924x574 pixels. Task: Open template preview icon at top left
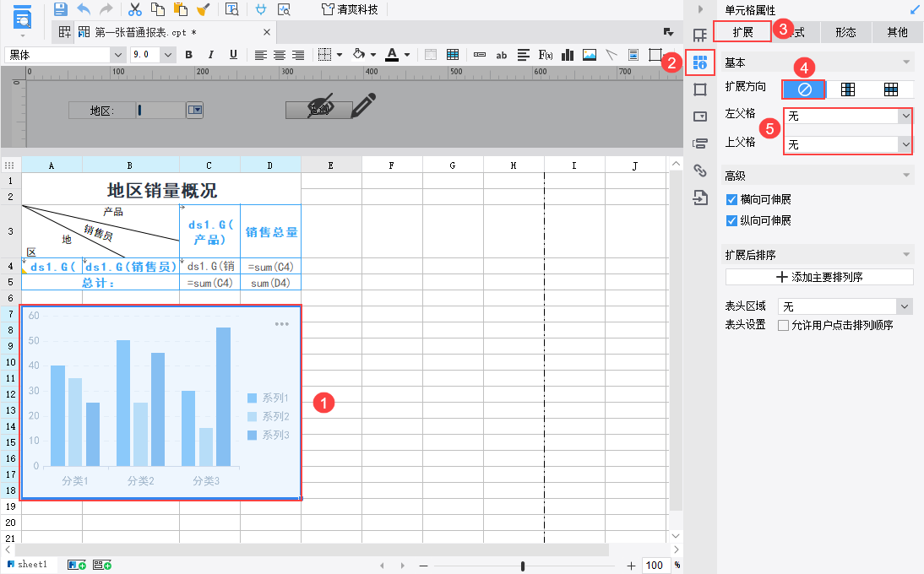pos(22,17)
